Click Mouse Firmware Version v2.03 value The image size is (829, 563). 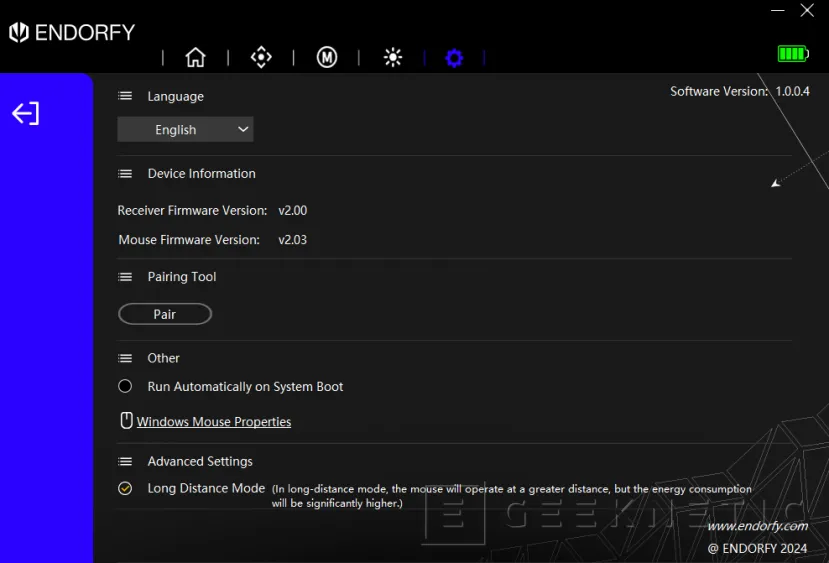pos(292,239)
